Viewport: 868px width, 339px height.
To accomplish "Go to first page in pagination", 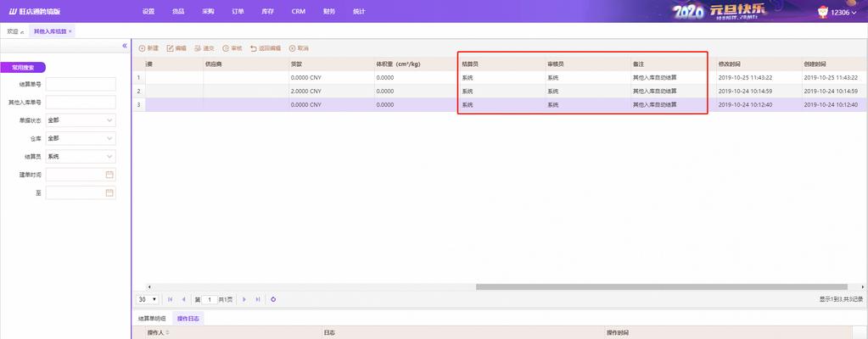I will coord(170,299).
